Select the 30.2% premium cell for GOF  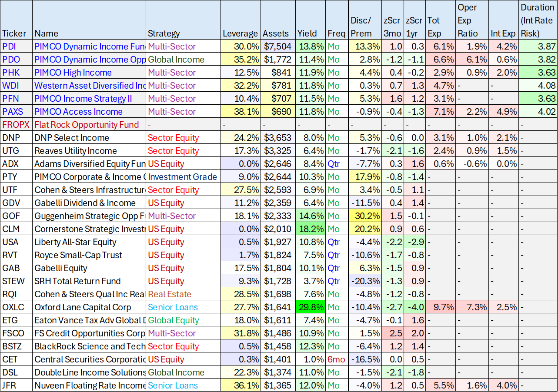click(365, 216)
